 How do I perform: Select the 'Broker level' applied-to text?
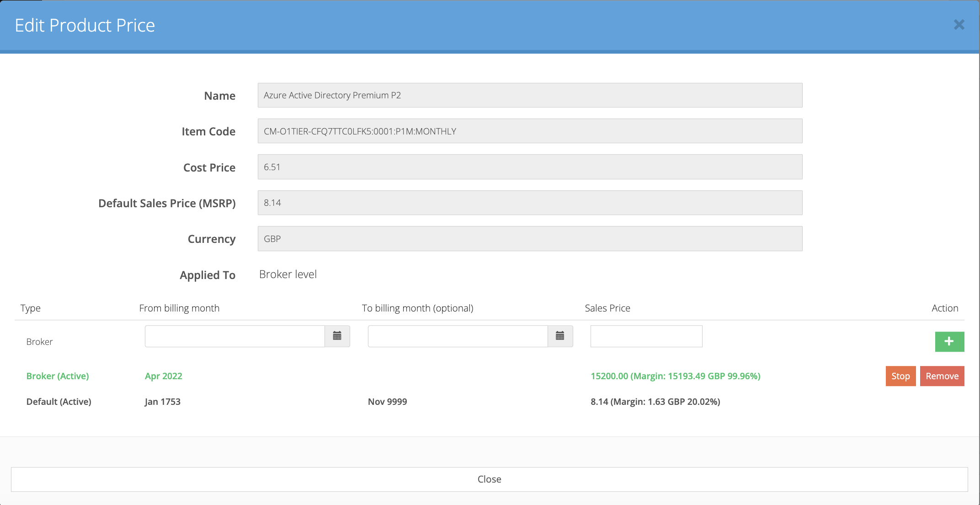[x=288, y=274]
